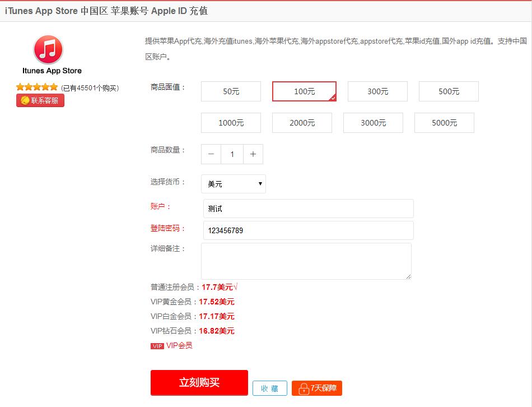This screenshot has width=532, height=407.
Task: Click the 详细备注 textarea
Action: (306, 261)
